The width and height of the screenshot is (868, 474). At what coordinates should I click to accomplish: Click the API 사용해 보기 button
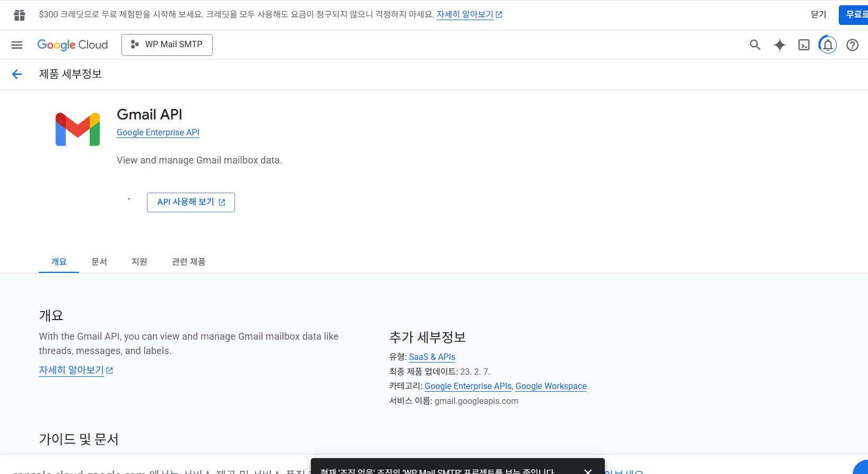click(191, 202)
